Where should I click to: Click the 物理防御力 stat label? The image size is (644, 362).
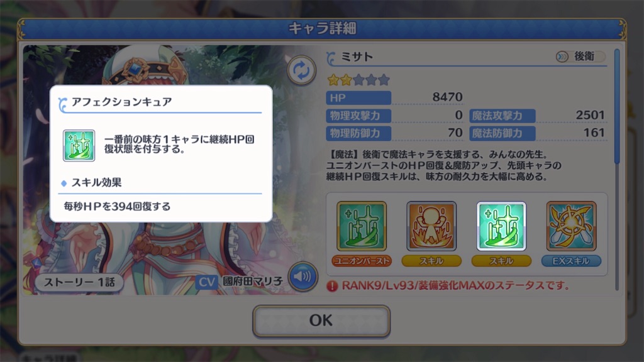358,133
